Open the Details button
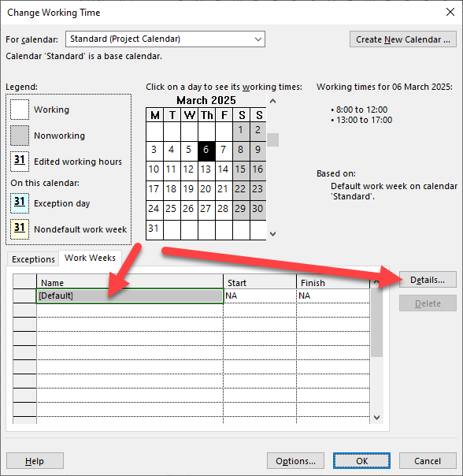Viewport: 463px width, 476px height. (x=428, y=280)
